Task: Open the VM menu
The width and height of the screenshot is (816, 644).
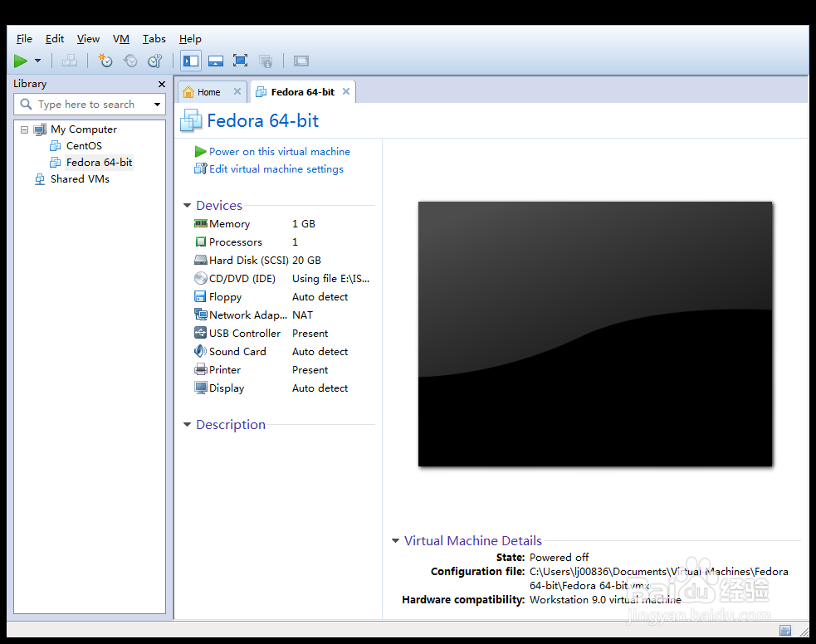Action: click(x=121, y=39)
